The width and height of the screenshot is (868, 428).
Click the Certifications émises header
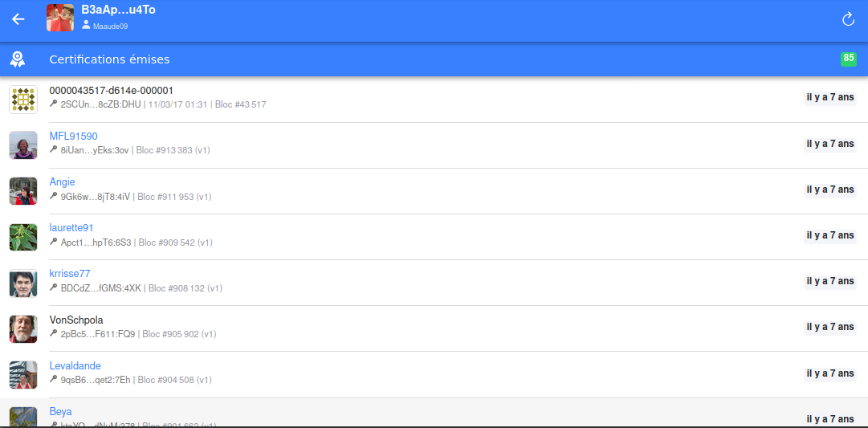point(109,59)
